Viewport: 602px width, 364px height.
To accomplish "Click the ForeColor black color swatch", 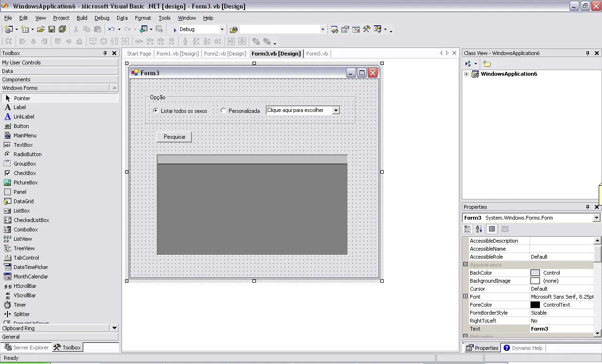I will [535, 305].
